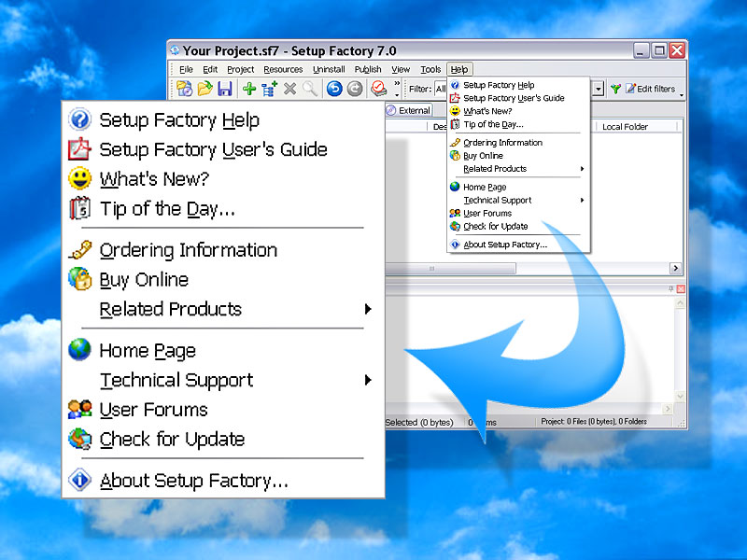The width and height of the screenshot is (747, 560).
Task: Choose Setup Factory Help in small Help dropdown
Action: (519, 85)
